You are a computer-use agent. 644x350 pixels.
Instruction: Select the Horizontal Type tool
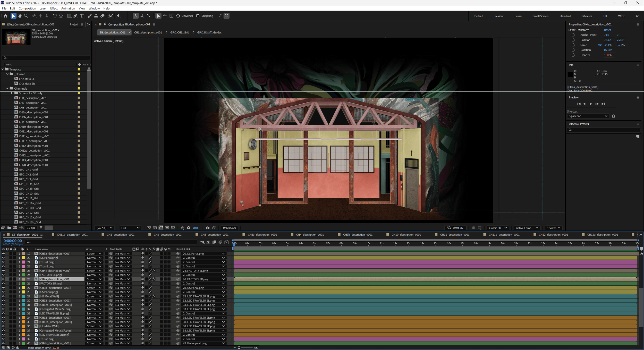(x=82, y=16)
